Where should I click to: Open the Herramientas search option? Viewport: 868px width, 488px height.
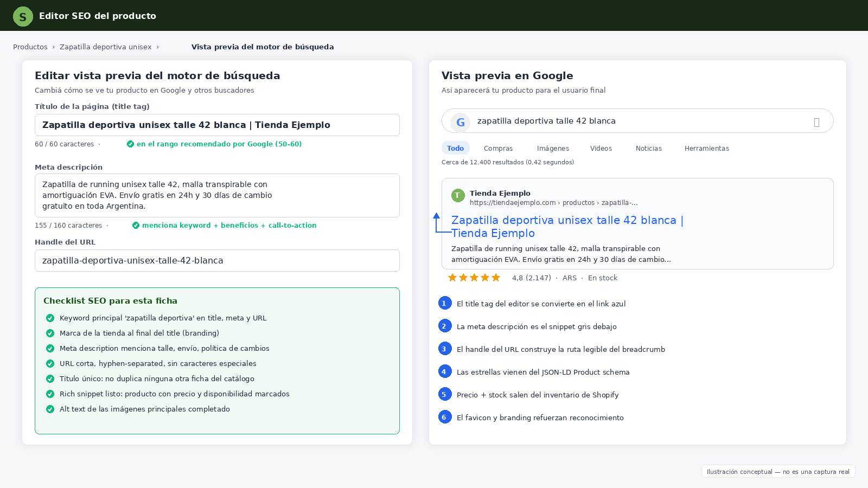[707, 149]
